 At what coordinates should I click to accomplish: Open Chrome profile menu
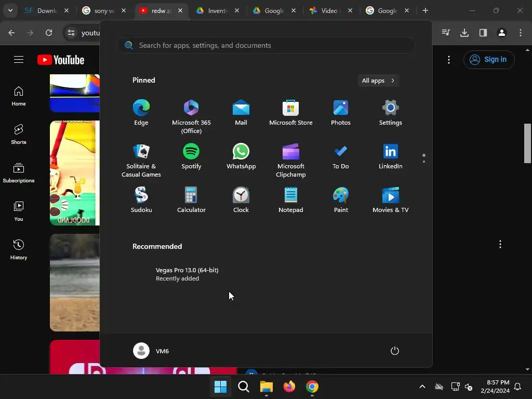tap(502, 33)
